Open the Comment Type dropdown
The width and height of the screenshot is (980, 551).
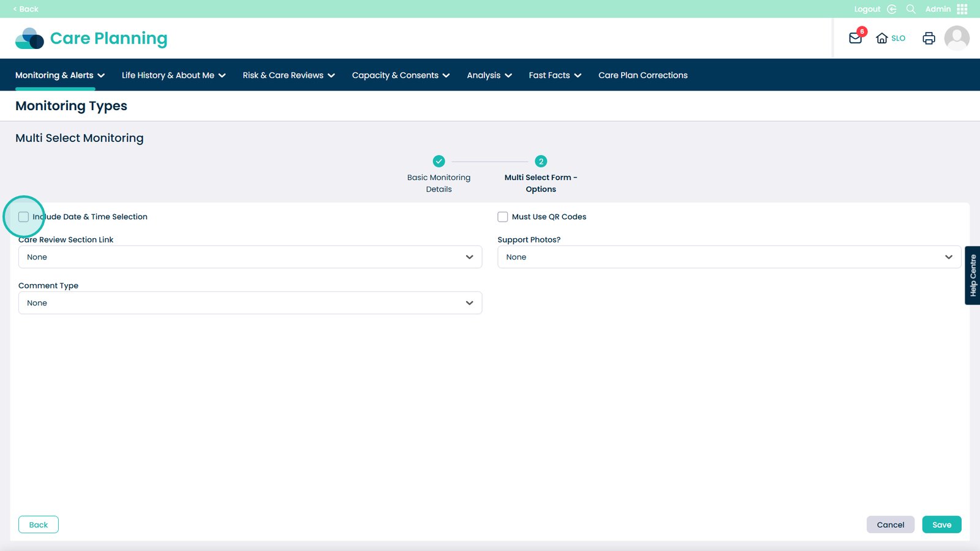250,303
